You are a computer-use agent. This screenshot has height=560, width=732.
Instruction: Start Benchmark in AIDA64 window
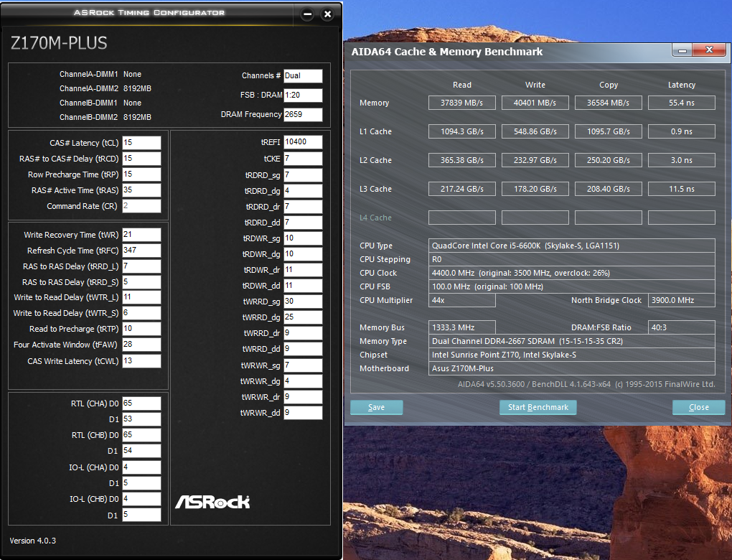538,407
